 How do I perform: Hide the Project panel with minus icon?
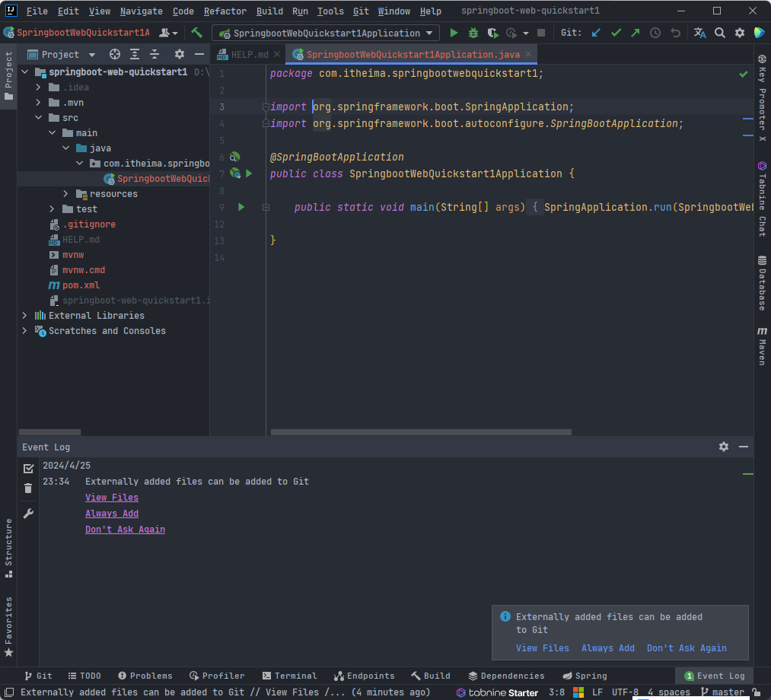click(x=199, y=54)
